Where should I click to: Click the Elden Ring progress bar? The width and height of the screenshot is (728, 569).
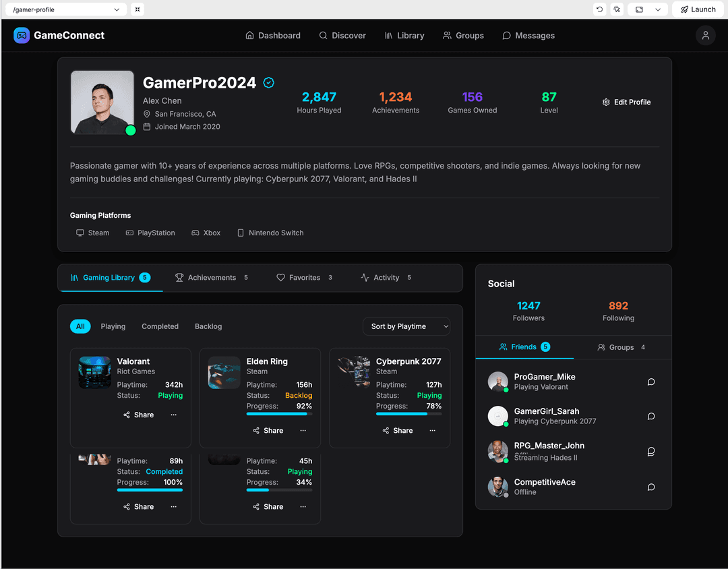276,414
